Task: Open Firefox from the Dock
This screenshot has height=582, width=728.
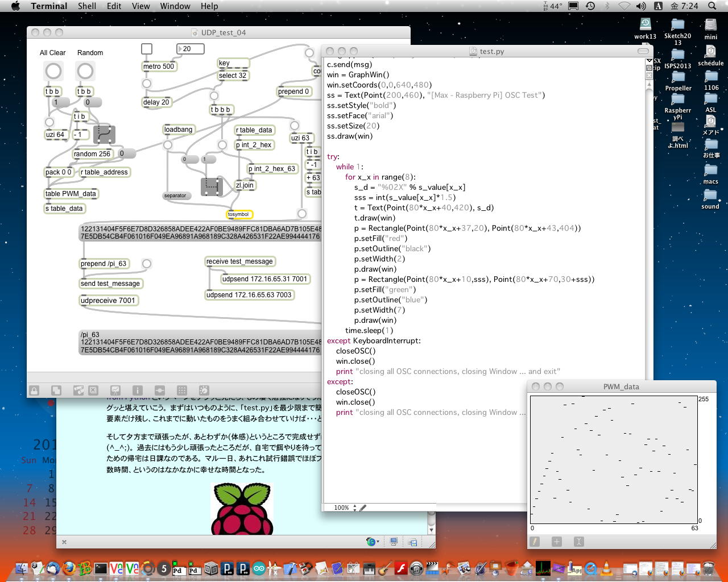Action: (69, 568)
